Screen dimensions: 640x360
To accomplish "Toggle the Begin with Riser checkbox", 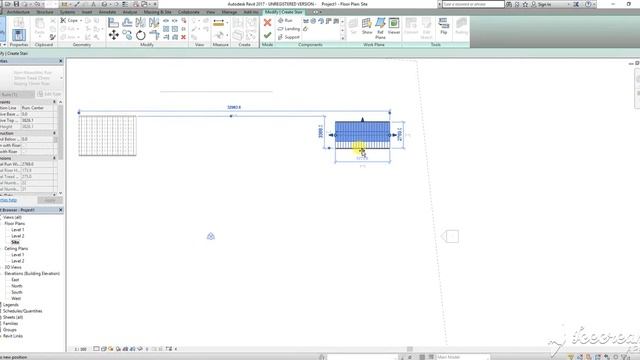I will click(x=23, y=145).
